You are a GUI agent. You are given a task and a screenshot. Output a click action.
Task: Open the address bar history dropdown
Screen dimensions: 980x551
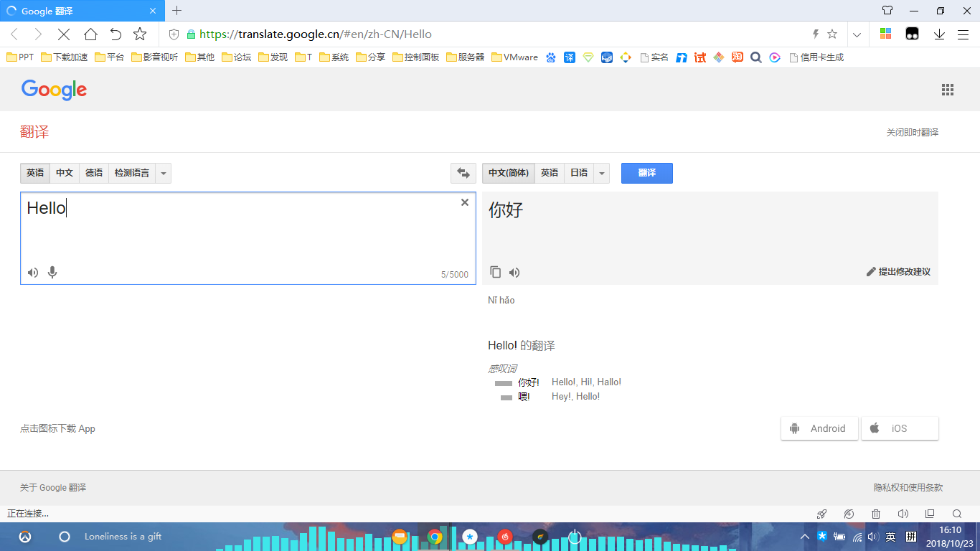click(857, 34)
